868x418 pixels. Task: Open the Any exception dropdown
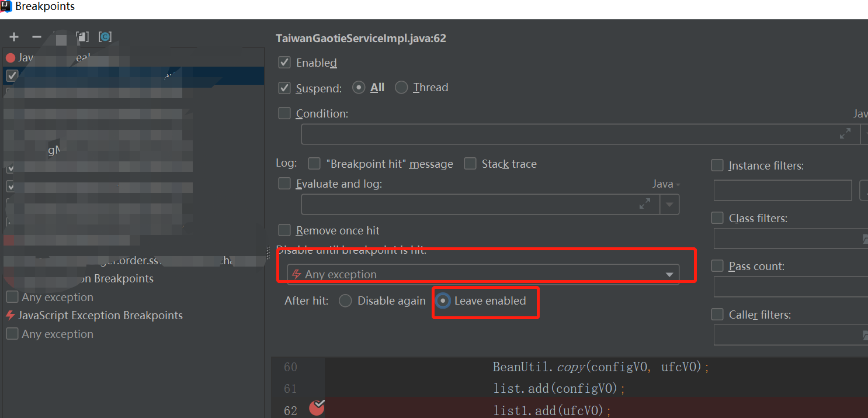(483, 274)
